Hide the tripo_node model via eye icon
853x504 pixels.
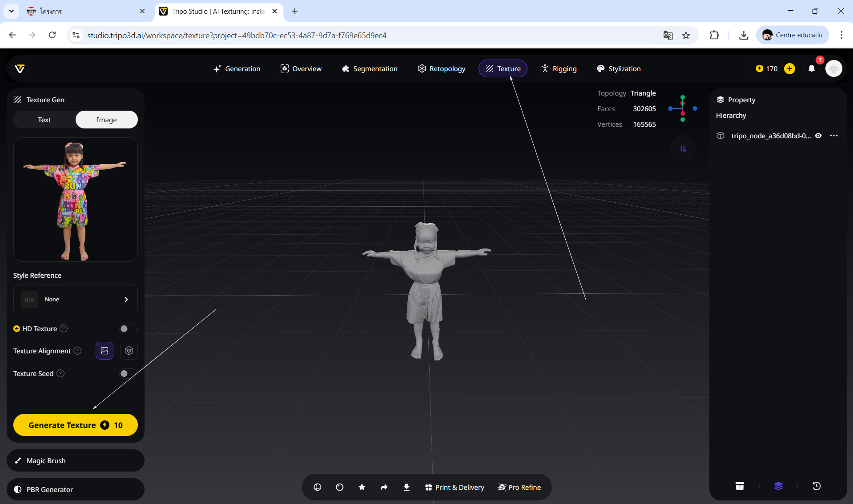pos(818,136)
